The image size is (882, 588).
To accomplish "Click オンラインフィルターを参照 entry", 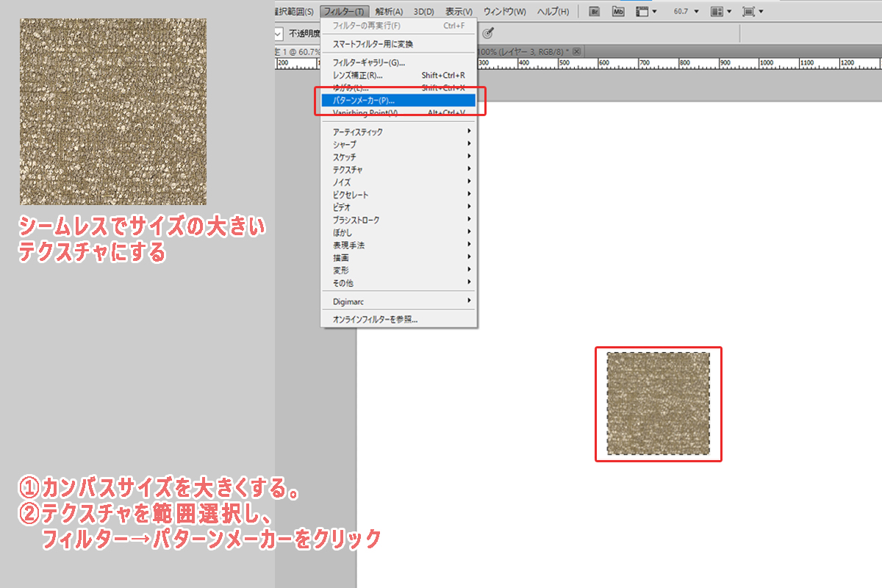I will (397, 320).
